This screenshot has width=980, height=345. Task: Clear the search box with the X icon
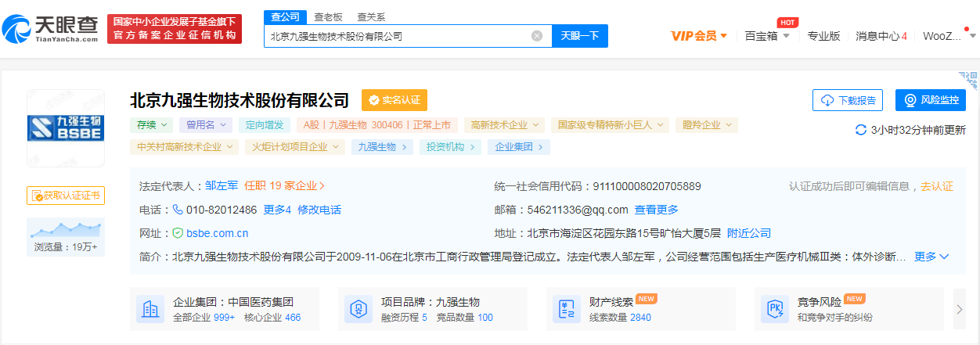[x=537, y=36]
